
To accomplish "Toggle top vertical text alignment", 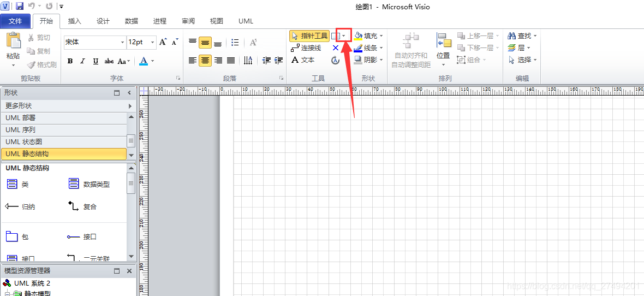I will pyautogui.click(x=192, y=42).
